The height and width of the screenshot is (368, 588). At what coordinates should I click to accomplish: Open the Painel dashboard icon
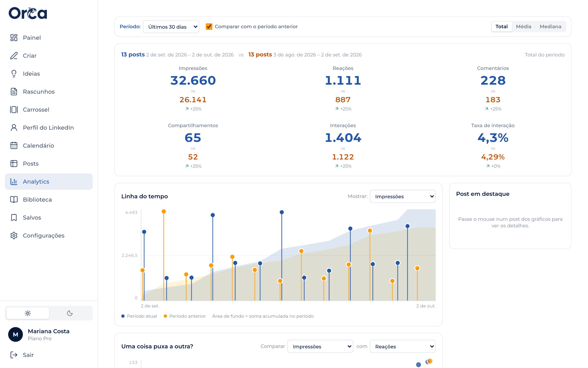(x=14, y=38)
